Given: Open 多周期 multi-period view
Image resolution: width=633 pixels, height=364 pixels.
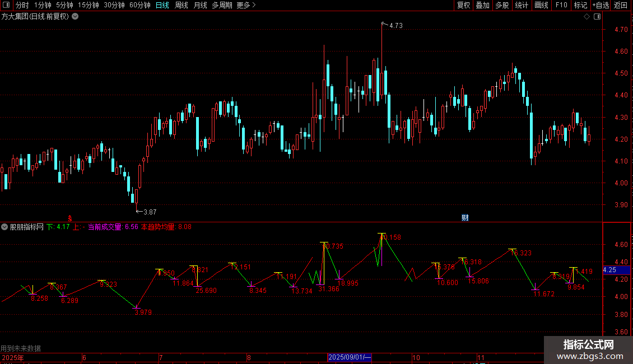Looking at the screenshot, I should [x=222, y=5].
